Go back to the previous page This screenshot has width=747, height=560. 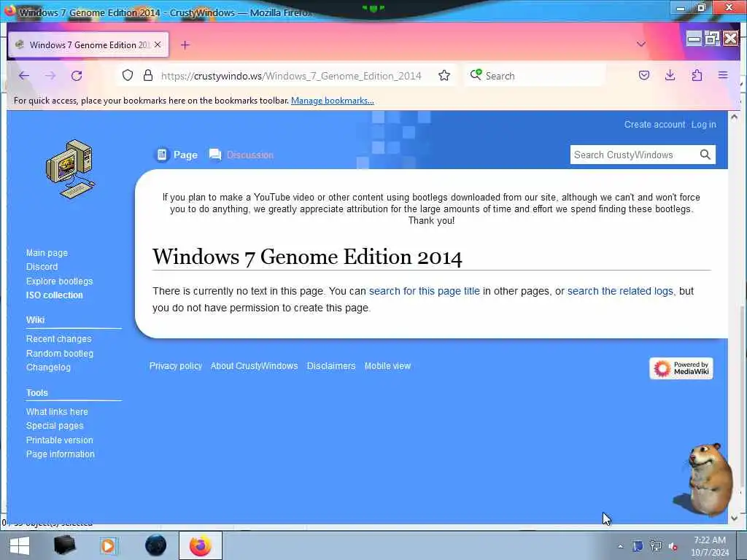pyautogui.click(x=24, y=76)
